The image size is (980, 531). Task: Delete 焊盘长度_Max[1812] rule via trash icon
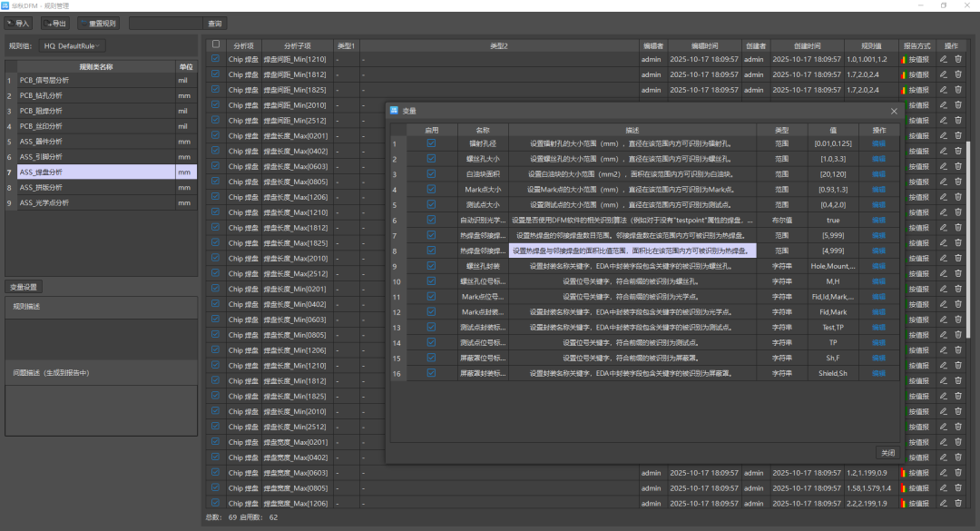[x=958, y=228]
